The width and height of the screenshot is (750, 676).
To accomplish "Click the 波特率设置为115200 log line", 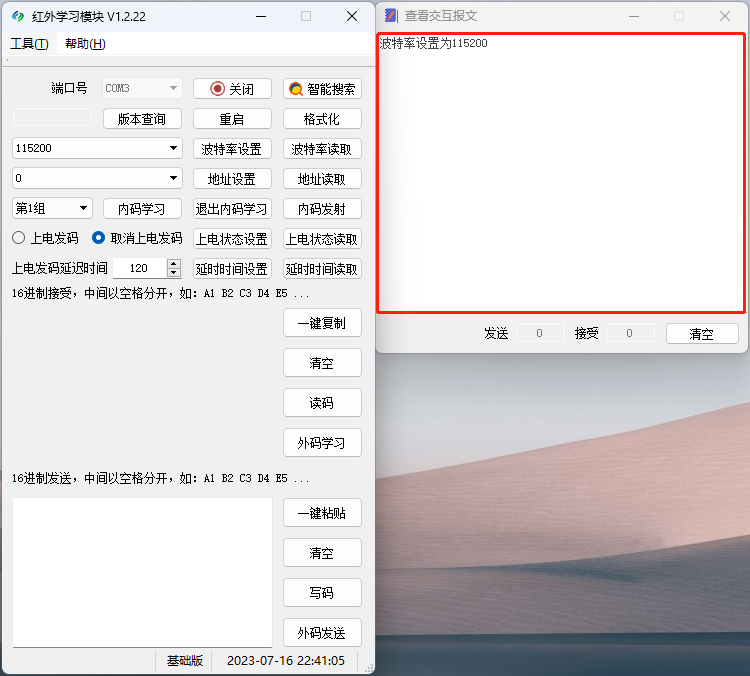I will click(x=433, y=44).
